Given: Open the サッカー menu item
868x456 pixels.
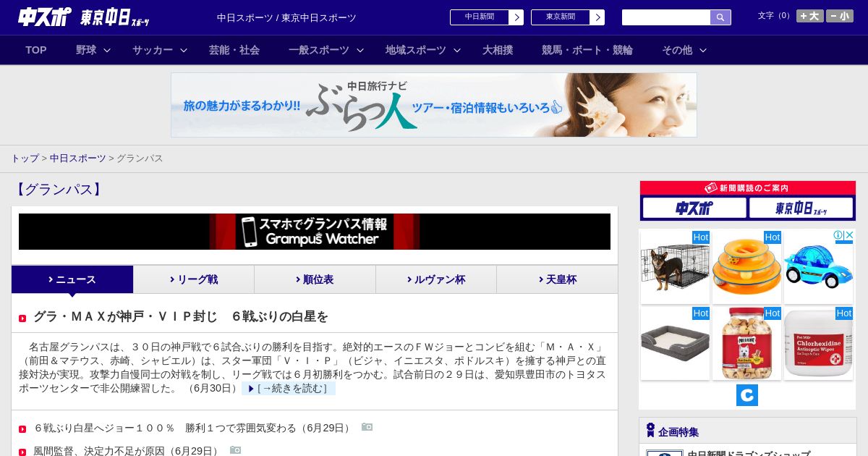Looking at the screenshot, I should tap(153, 50).
